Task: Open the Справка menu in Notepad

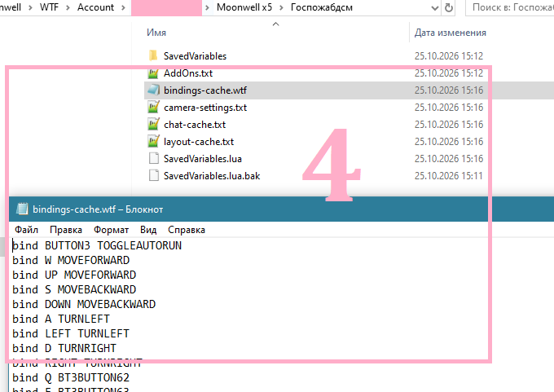Action: [x=187, y=230]
